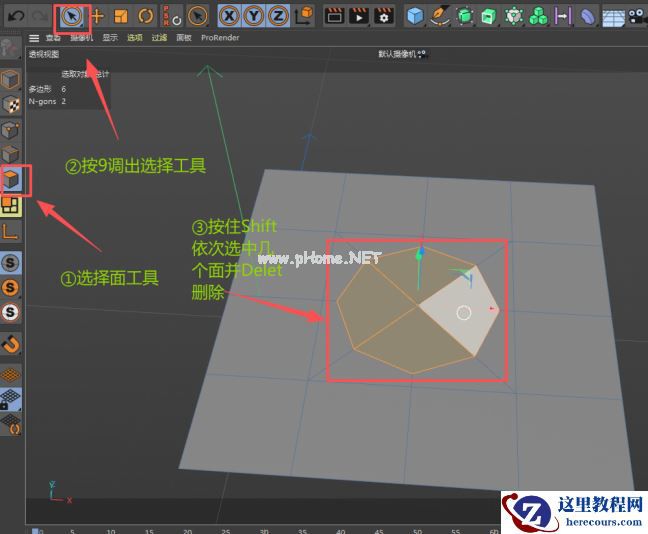The width and height of the screenshot is (648, 534).
Task: Click the Make Editable icon
Action: click(x=12, y=51)
